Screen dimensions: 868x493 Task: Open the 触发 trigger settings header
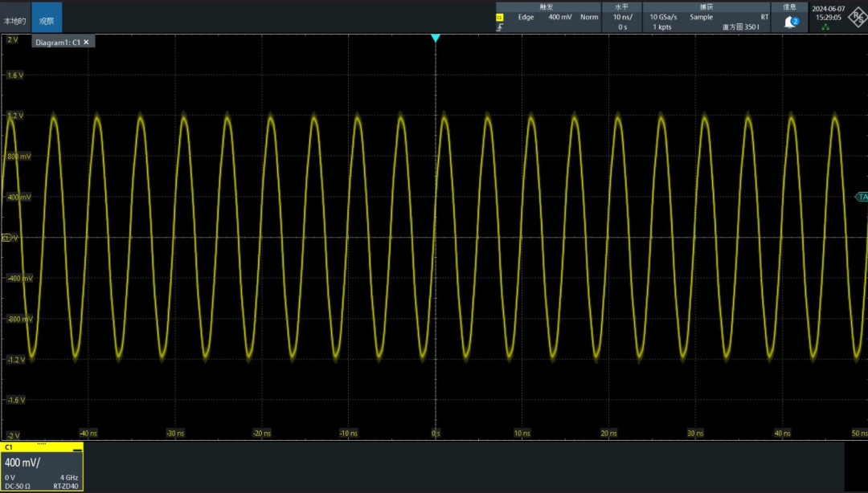[x=547, y=7]
